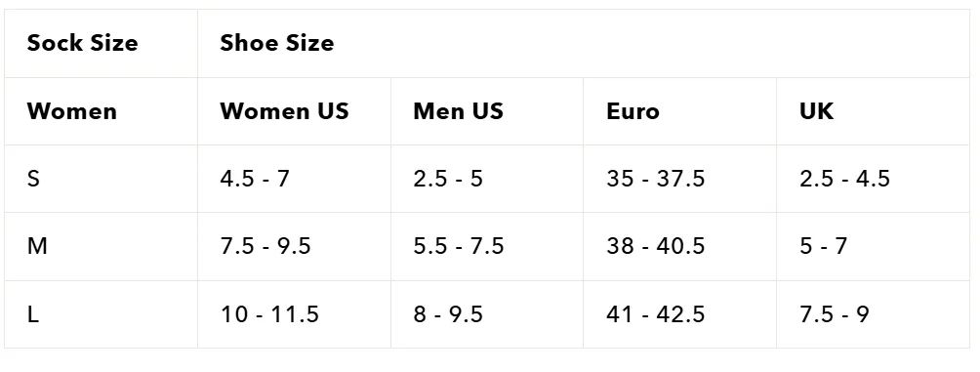Select the Women US column header
The width and height of the screenshot is (980, 372).
[295, 111]
